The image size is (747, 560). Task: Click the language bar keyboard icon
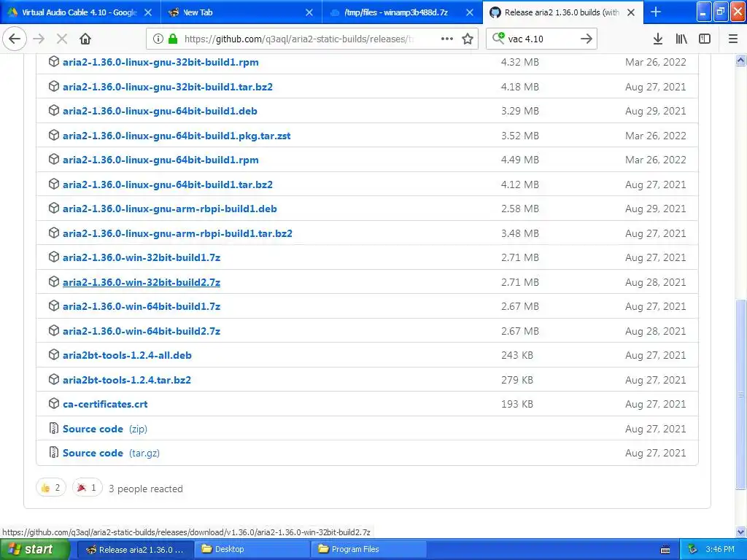(665, 550)
